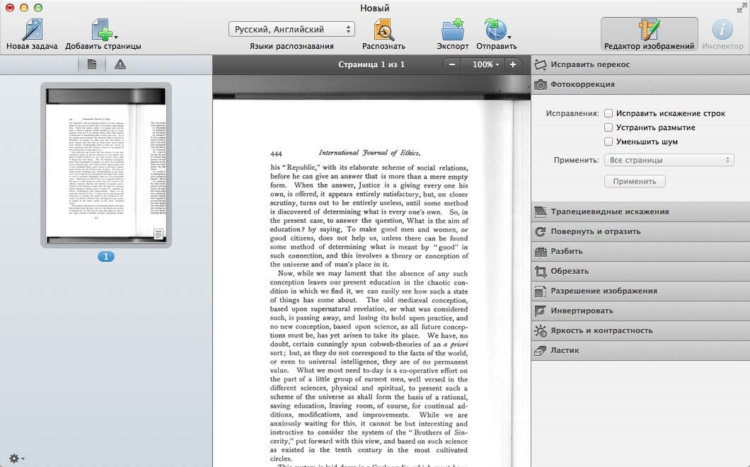Image resolution: width=750 pixels, height=467 pixels.
Task: Zoom in with the plus button
Action: [x=513, y=64]
